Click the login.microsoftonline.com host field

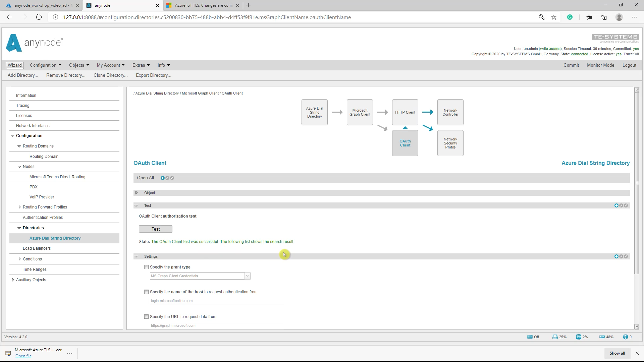coord(217,301)
